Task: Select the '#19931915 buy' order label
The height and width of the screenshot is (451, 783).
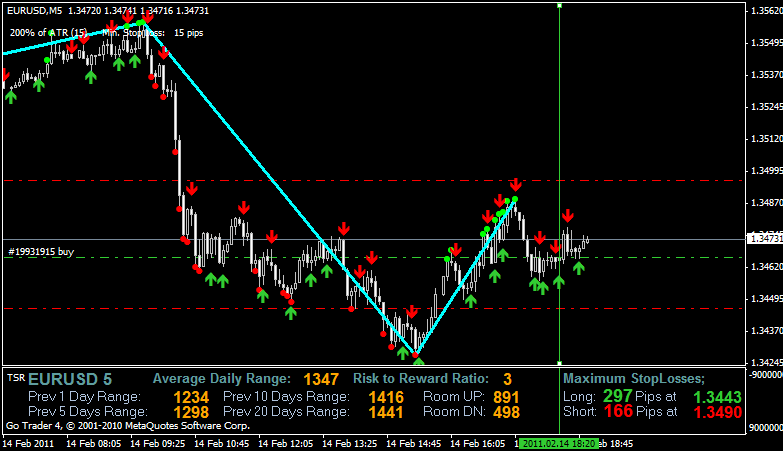Action: coord(41,252)
